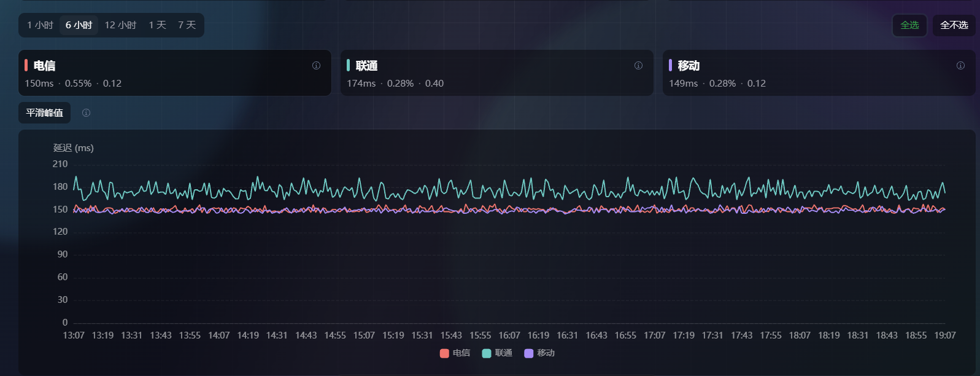Toggle 电信 series in the chart legend
The width and height of the screenshot is (980, 376).
pyautogui.click(x=455, y=353)
